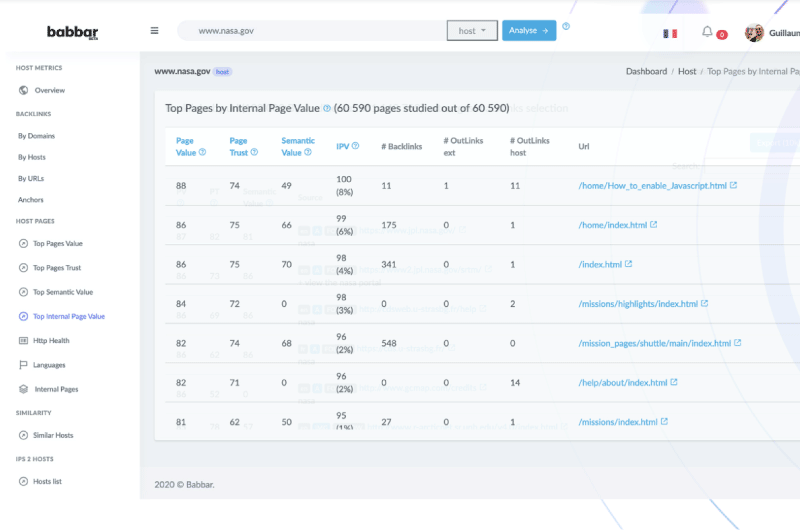Open the help icon beside Analyse
Image resolution: width=800 pixels, height=530 pixels.
(566, 26)
